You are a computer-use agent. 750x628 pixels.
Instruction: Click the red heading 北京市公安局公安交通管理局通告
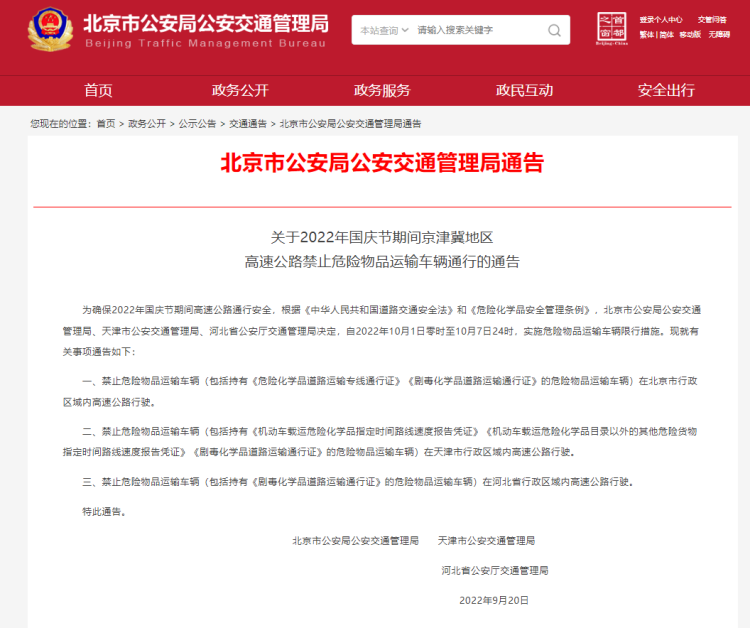point(382,163)
